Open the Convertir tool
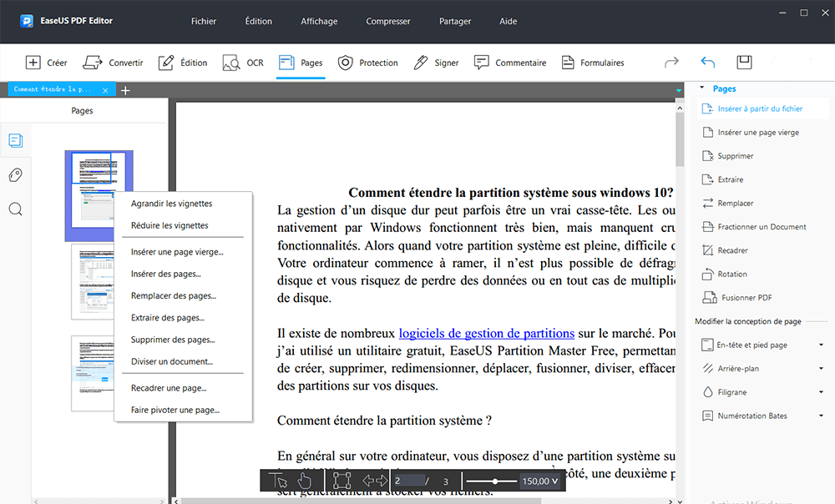The height and width of the screenshot is (504, 835). pyautogui.click(x=113, y=63)
